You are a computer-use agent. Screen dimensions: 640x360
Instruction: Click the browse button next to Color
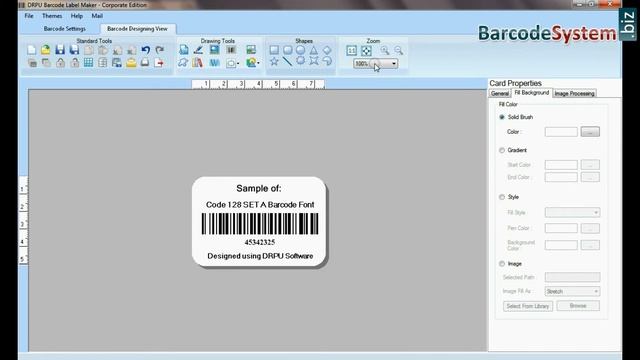point(590,132)
